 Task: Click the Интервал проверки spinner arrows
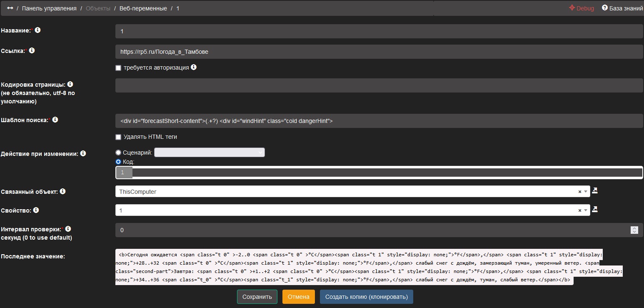(634, 230)
